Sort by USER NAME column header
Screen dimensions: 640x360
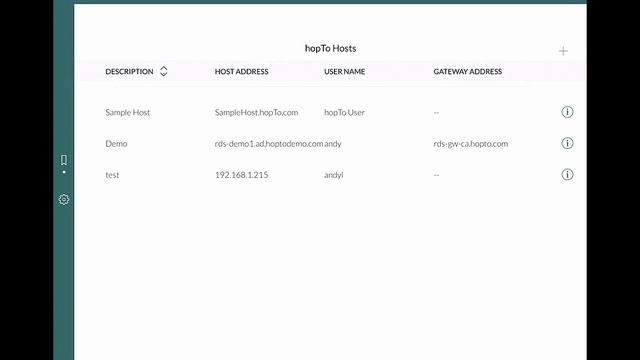(344, 71)
